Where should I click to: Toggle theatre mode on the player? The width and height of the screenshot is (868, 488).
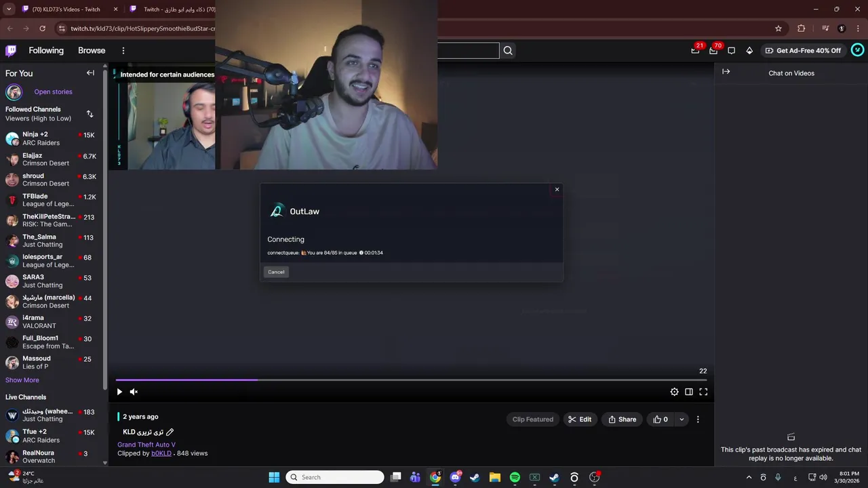(x=689, y=392)
